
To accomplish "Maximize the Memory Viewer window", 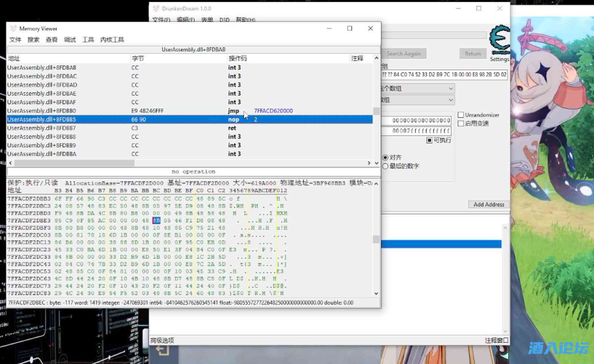I will click(x=350, y=29).
